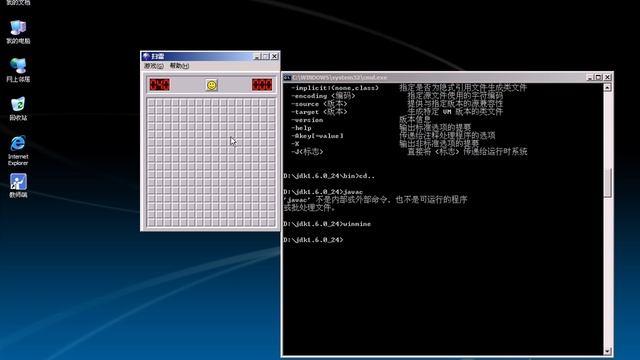Screen dimensions: 640x360
Task: Click the 'javac' command line in cmd
Action: point(323,192)
